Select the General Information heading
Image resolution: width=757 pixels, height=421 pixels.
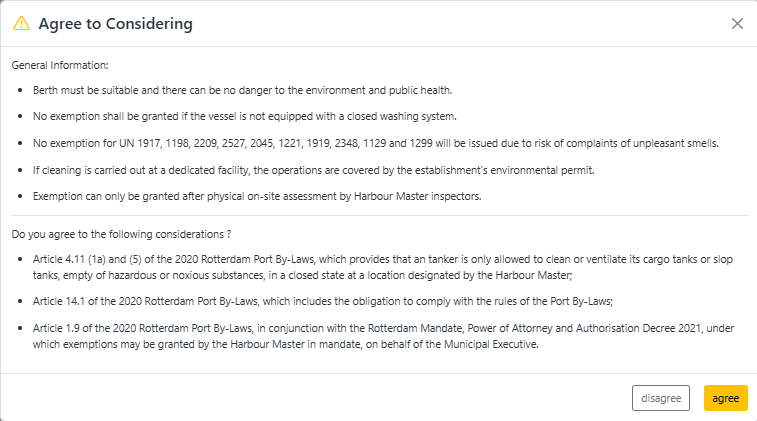(60, 65)
